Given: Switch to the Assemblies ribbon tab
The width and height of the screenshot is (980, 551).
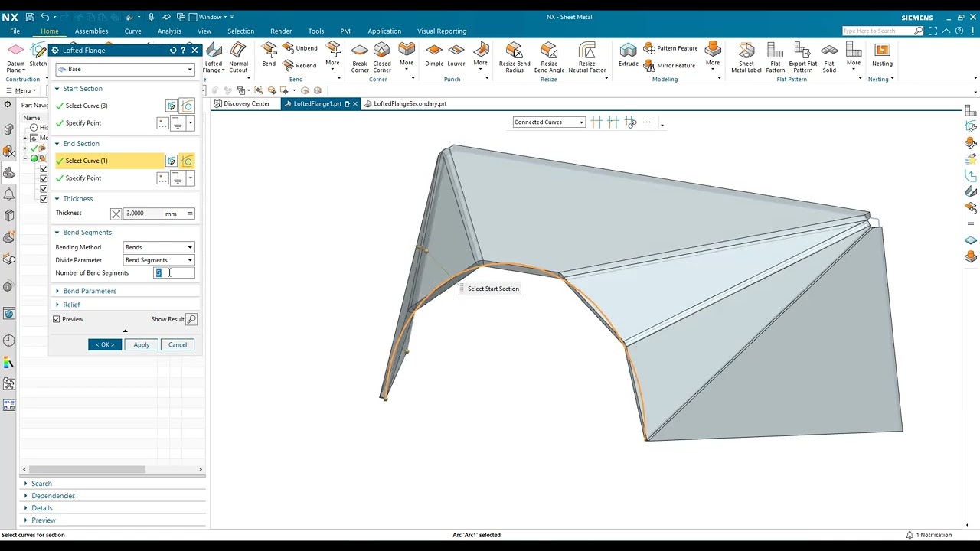Looking at the screenshot, I should click(x=91, y=31).
